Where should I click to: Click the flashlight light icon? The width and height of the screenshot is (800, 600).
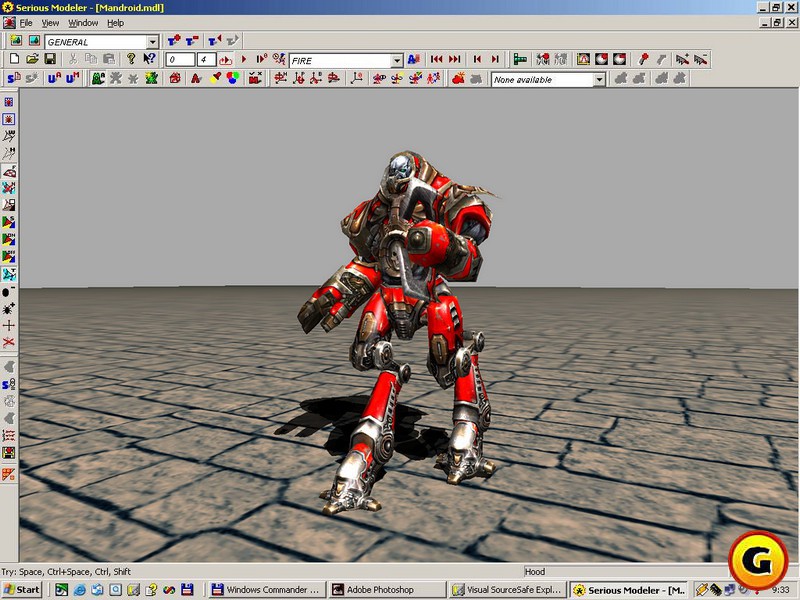click(215, 78)
